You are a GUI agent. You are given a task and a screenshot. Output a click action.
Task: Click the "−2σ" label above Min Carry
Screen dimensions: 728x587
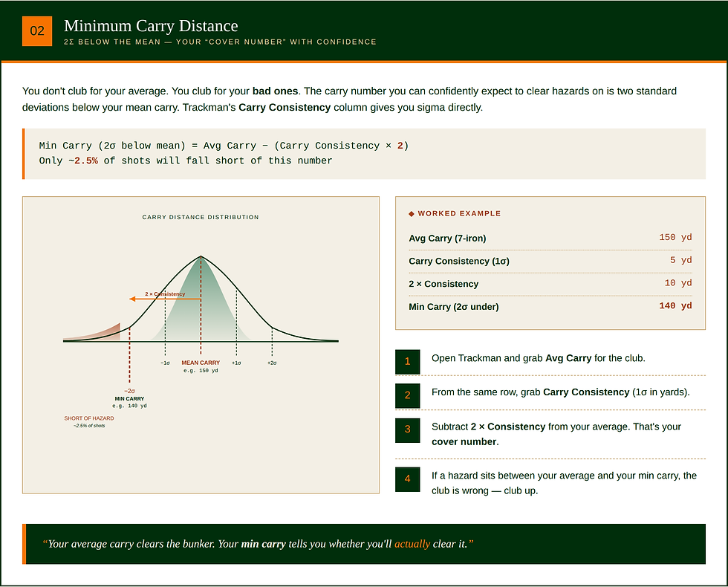[129, 391]
